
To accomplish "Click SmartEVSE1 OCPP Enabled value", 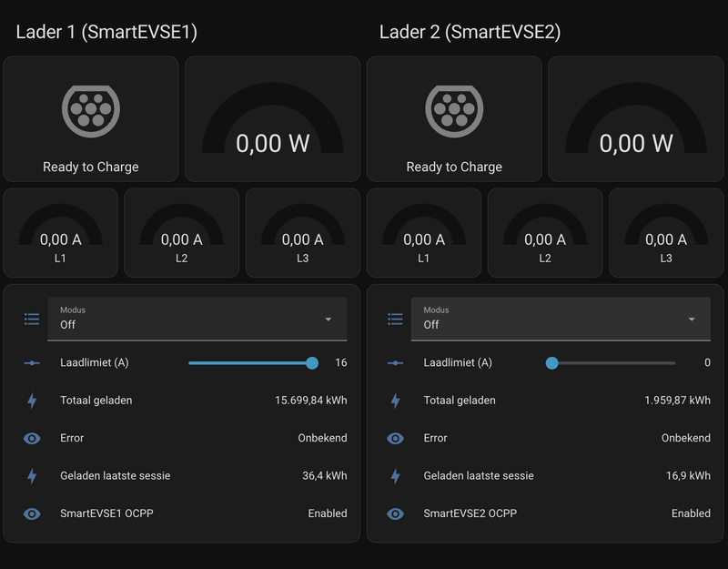I will click(x=328, y=513).
